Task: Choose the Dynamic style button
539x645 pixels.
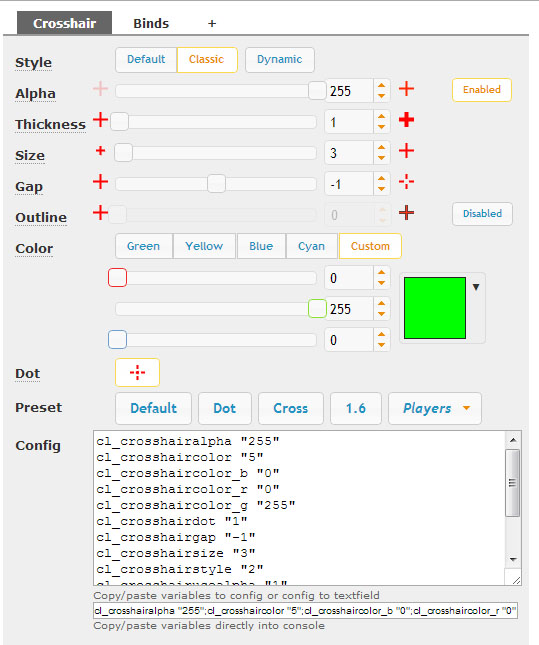Action: coord(280,60)
